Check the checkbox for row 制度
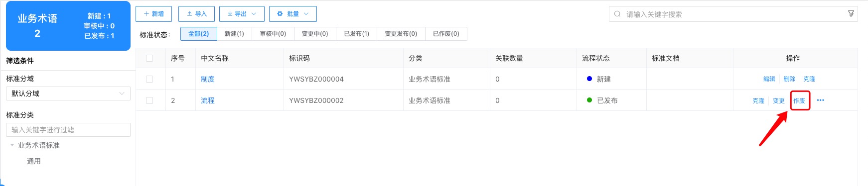 (x=149, y=79)
